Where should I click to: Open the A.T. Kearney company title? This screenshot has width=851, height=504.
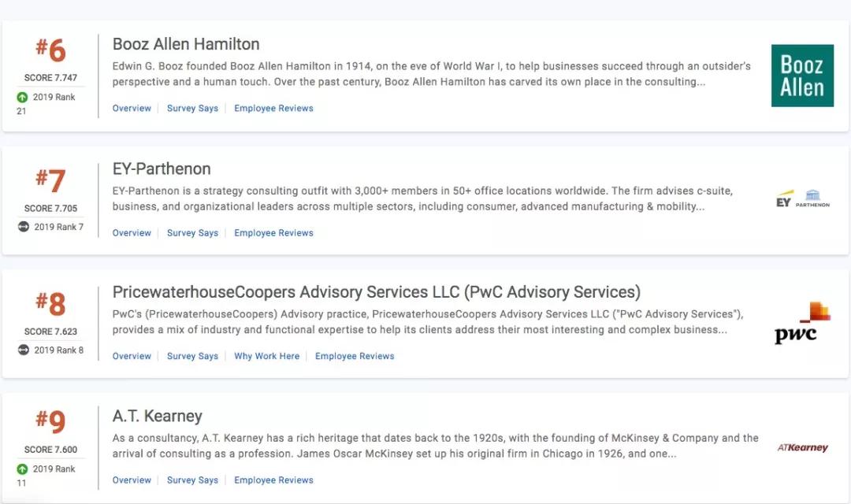pos(157,416)
